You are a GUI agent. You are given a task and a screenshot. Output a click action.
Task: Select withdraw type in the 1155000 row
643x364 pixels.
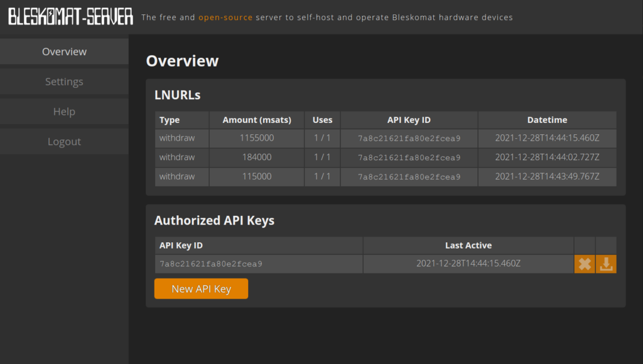tap(182, 138)
